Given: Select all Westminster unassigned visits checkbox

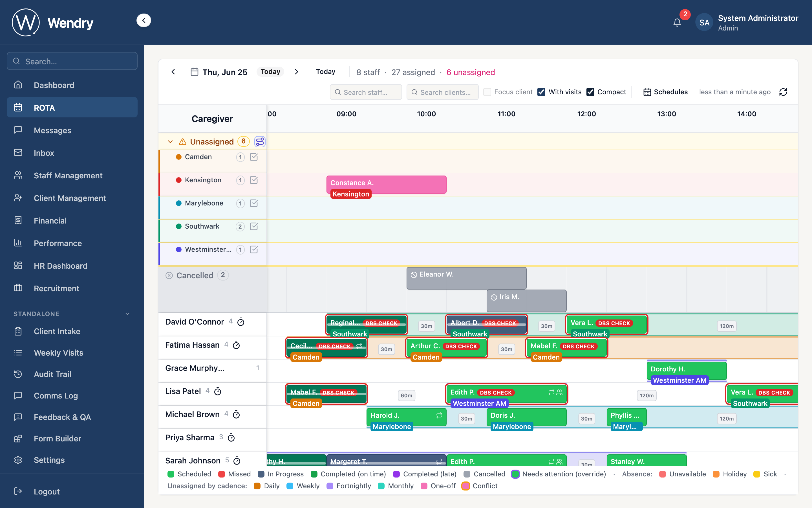Looking at the screenshot, I should pos(254,250).
